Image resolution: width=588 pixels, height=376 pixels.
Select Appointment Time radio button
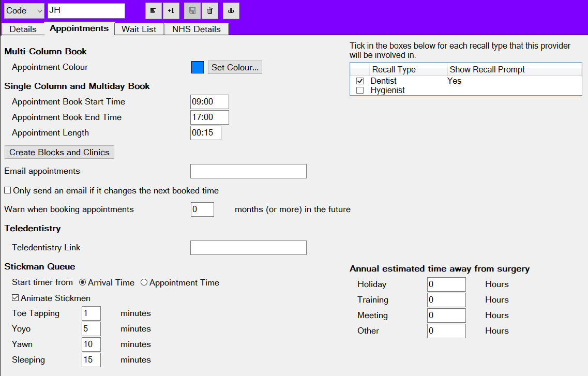click(x=144, y=282)
